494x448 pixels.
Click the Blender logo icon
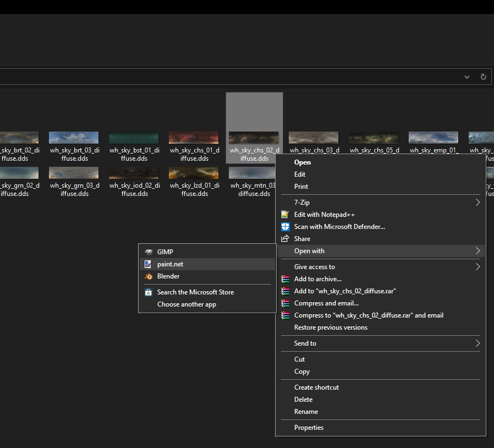pyautogui.click(x=149, y=276)
